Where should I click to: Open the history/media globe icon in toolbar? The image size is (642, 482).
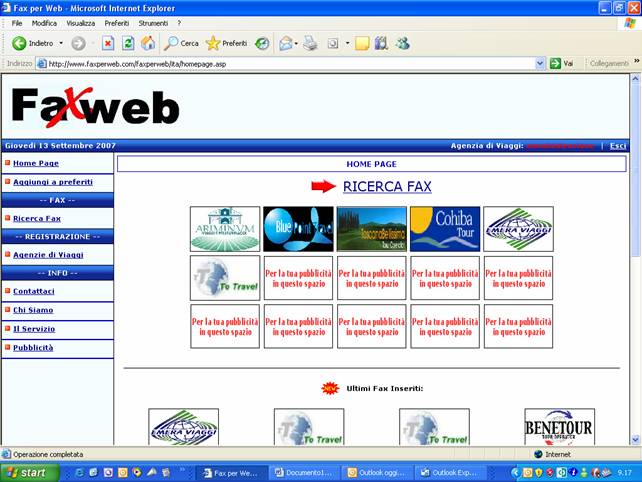coord(262,43)
